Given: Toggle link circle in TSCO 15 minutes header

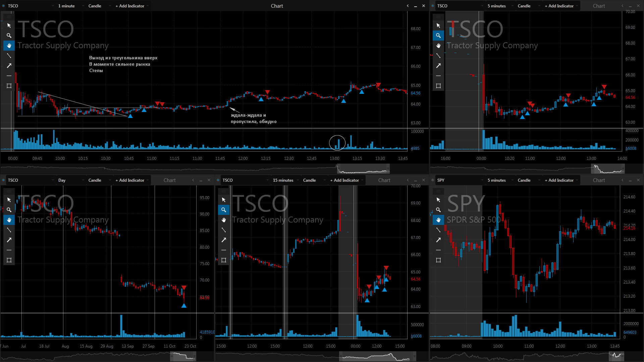Looking at the screenshot, I should pos(218,180).
